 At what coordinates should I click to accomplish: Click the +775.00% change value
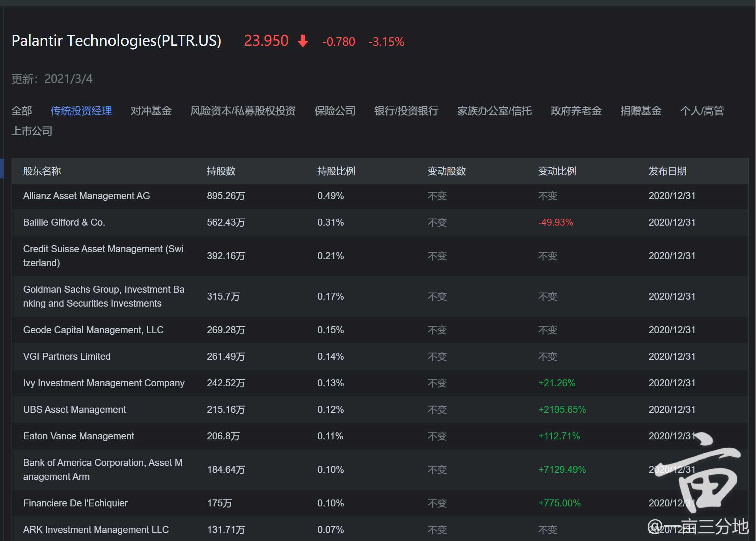coord(560,503)
